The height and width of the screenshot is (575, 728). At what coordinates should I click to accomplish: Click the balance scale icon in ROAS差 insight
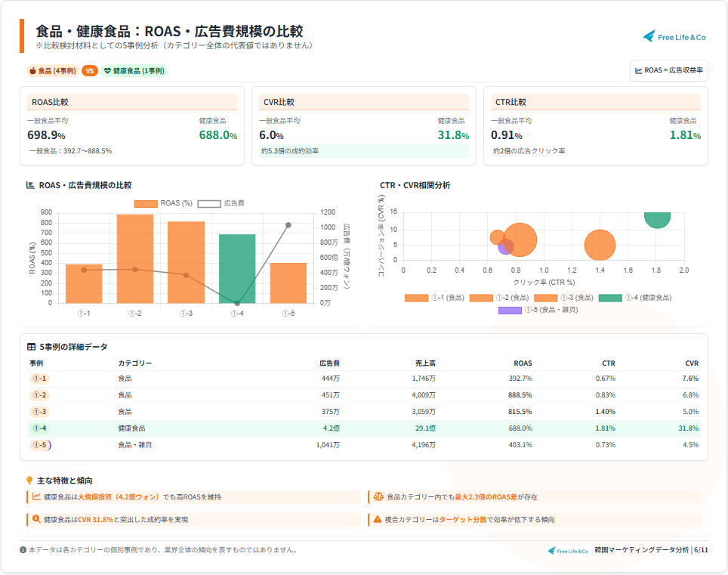[x=378, y=497]
